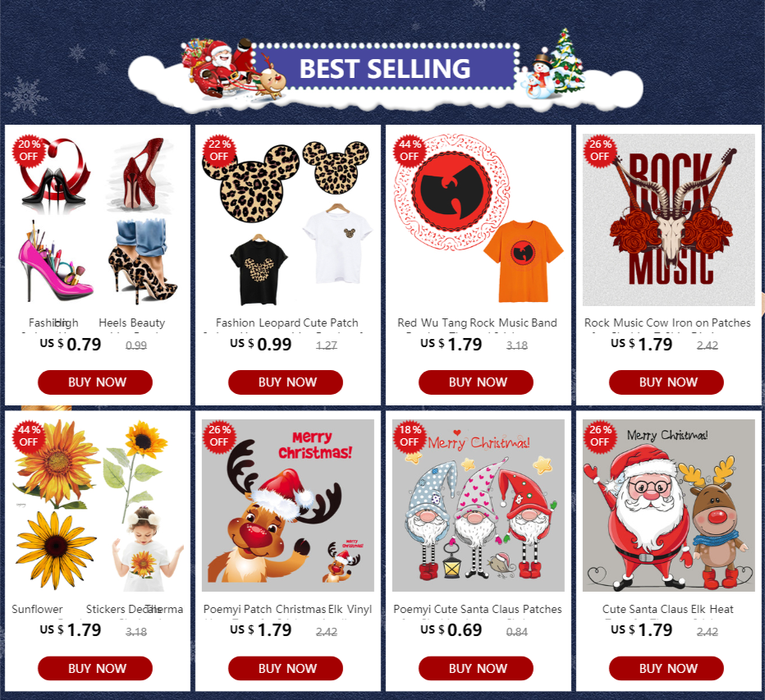This screenshot has width=765, height=700.
Task: Click the 44% OFF badge on sunflower item
Action: coord(29,436)
